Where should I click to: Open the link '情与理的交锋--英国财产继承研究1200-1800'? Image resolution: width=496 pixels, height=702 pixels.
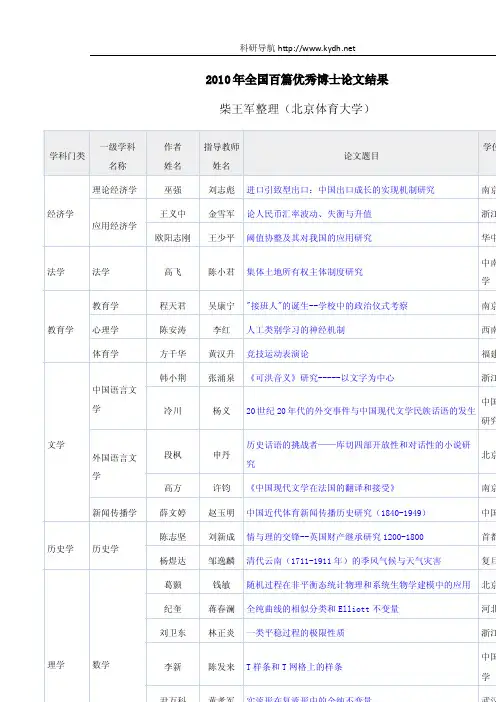tap(335, 537)
